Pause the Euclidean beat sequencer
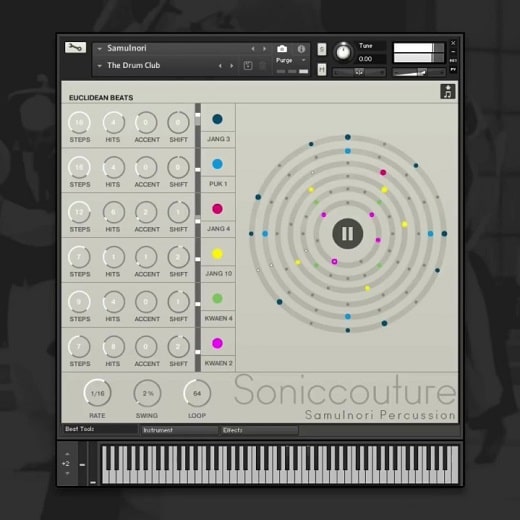 (348, 234)
